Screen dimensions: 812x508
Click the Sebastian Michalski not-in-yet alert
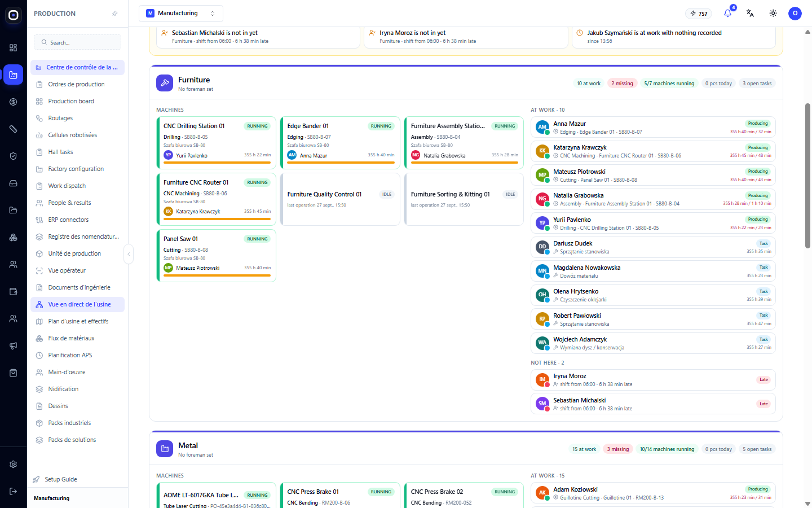pyautogui.click(x=257, y=37)
